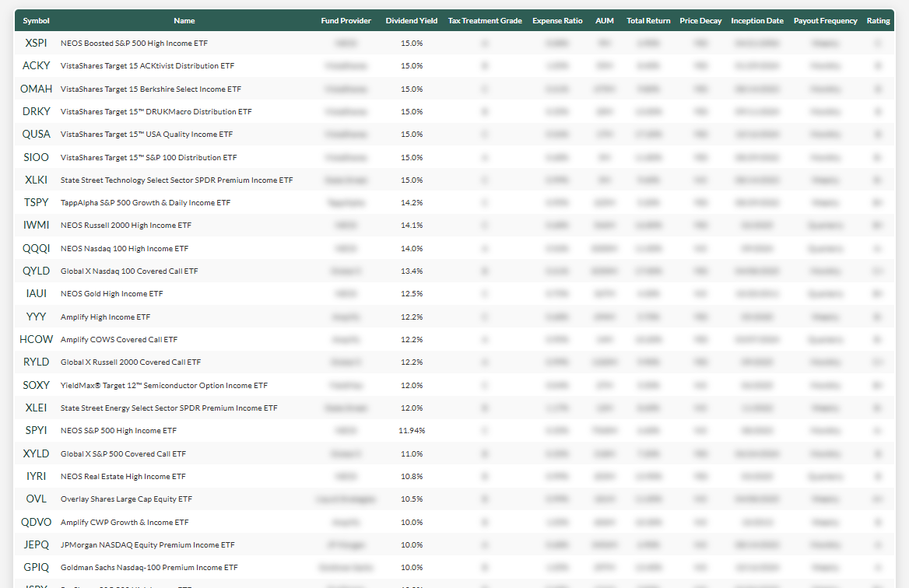Screen dimensions: 909x588
Task: Sort by the Name column header
Action: tap(184, 21)
